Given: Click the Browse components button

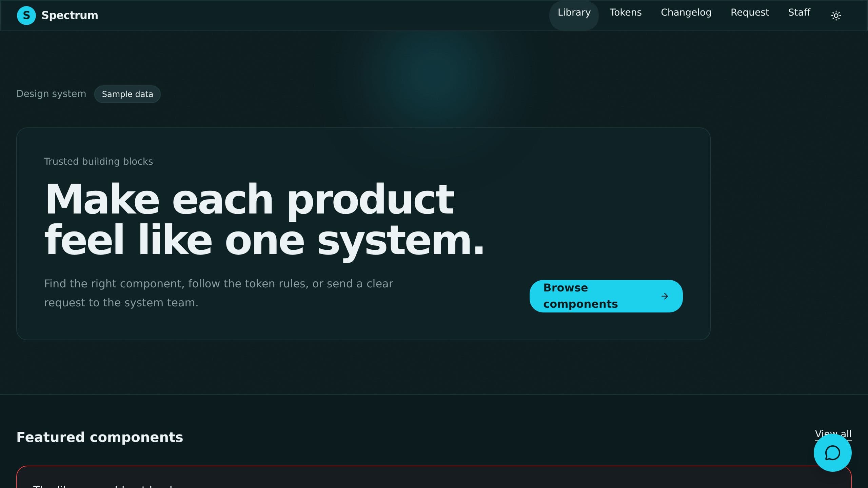Looking at the screenshot, I should (606, 296).
